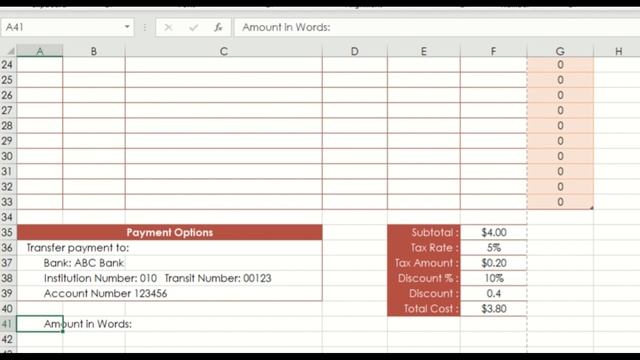Click the $4.00 subtotal value cell

pyautogui.click(x=493, y=232)
